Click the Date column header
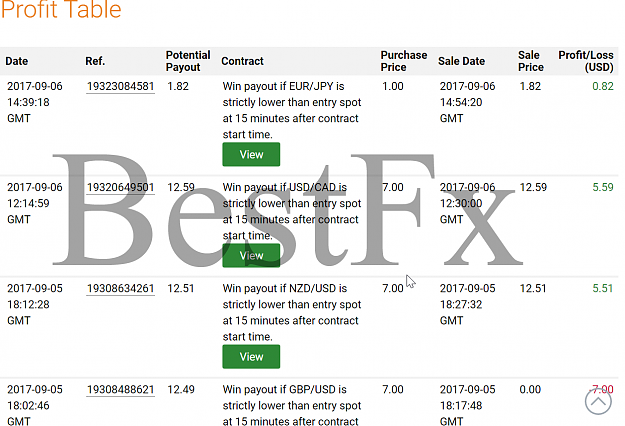 [17, 61]
